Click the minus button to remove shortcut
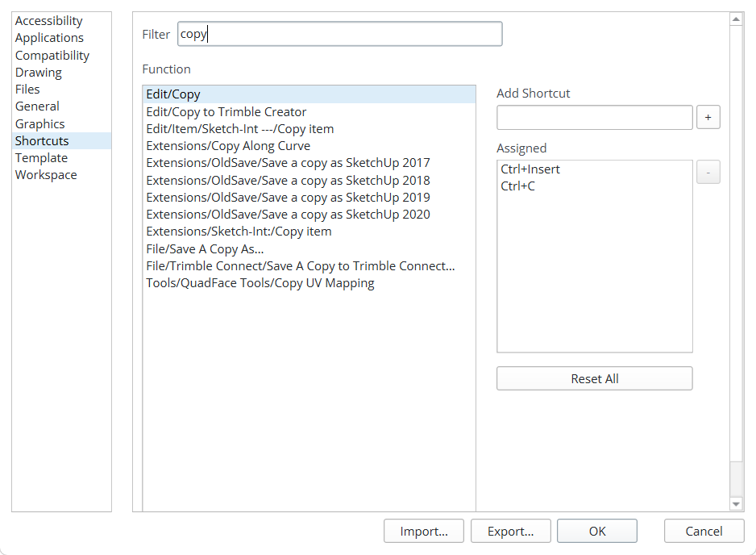Screen dimensions: 756x555 (708, 172)
